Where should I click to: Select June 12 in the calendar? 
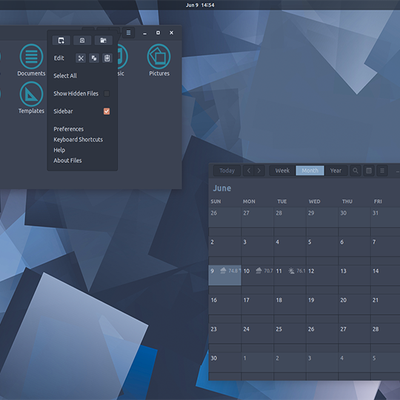[x=322, y=275]
